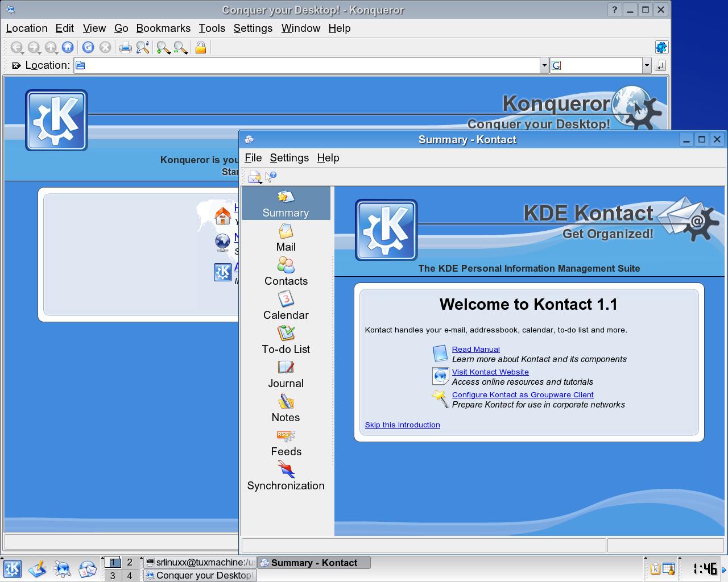Image resolution: width=728 pixels, height=582 pixels.
Task: Open Journal in Kontact sidebar
Action: click(286, 374)
